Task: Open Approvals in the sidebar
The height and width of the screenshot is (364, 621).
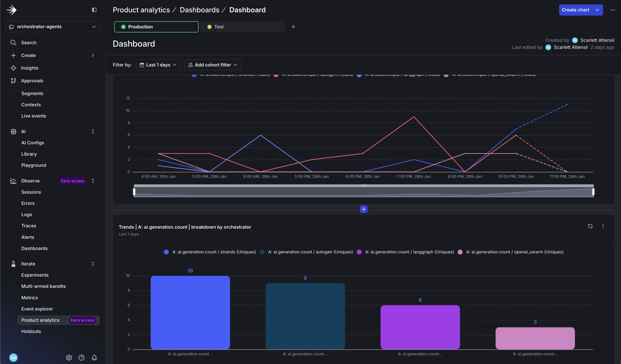Action: pos(32,81)
